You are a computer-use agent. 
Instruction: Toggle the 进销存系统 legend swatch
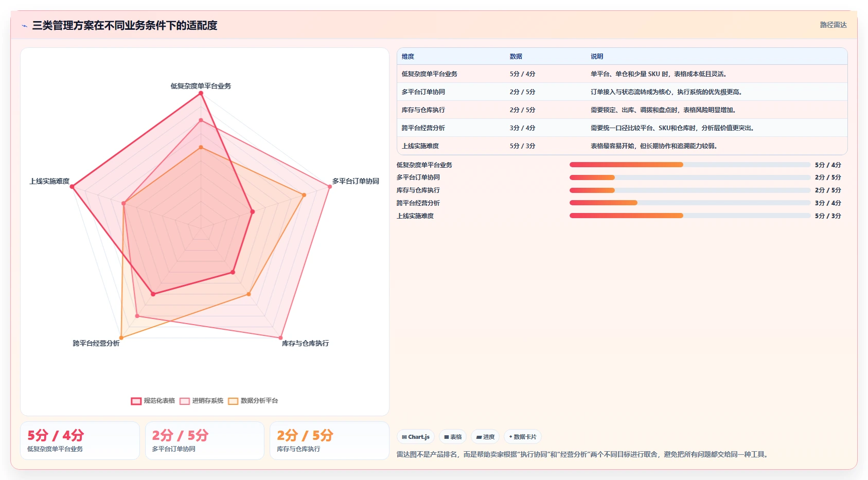(x=185, y=401)
